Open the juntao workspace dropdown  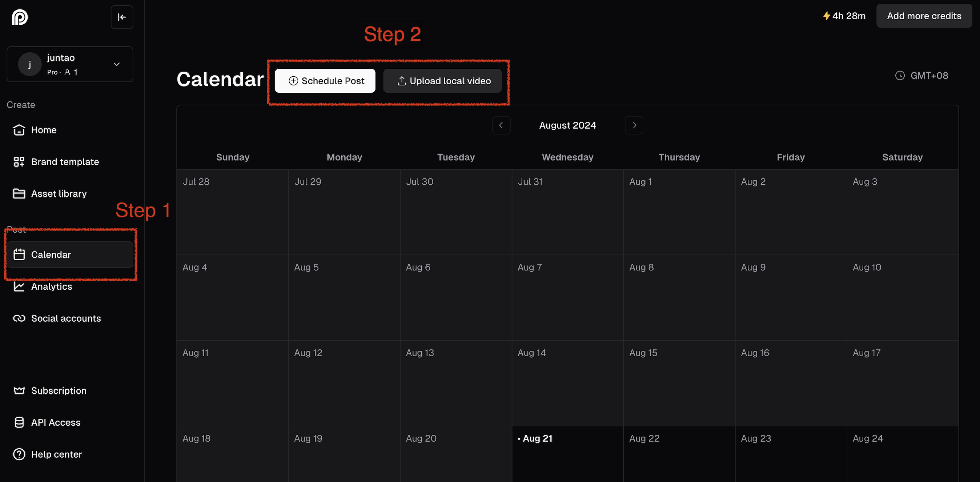click(70, 64)
